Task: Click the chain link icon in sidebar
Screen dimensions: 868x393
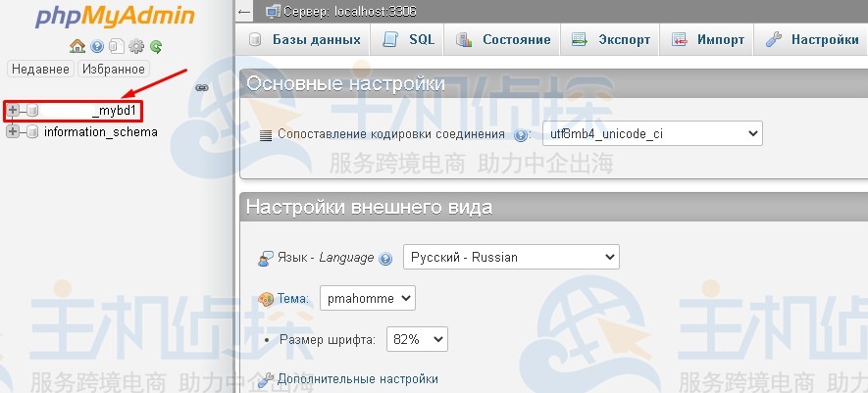Action: [202, 87]
